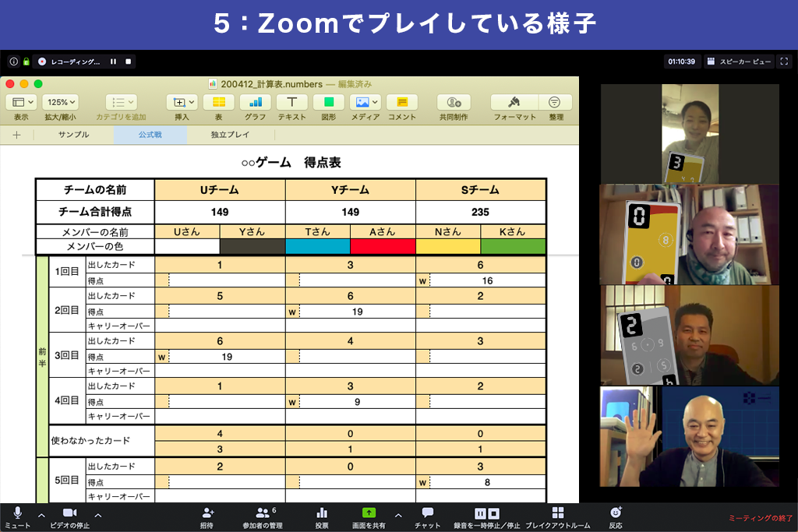Select video of man waving hand

[x=690, y=436]
